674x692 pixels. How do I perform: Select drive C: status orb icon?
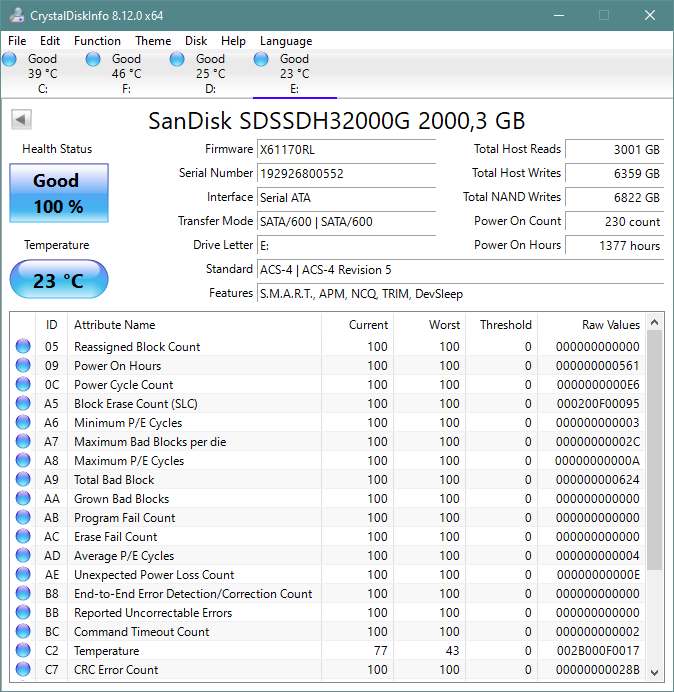(9, 59)
